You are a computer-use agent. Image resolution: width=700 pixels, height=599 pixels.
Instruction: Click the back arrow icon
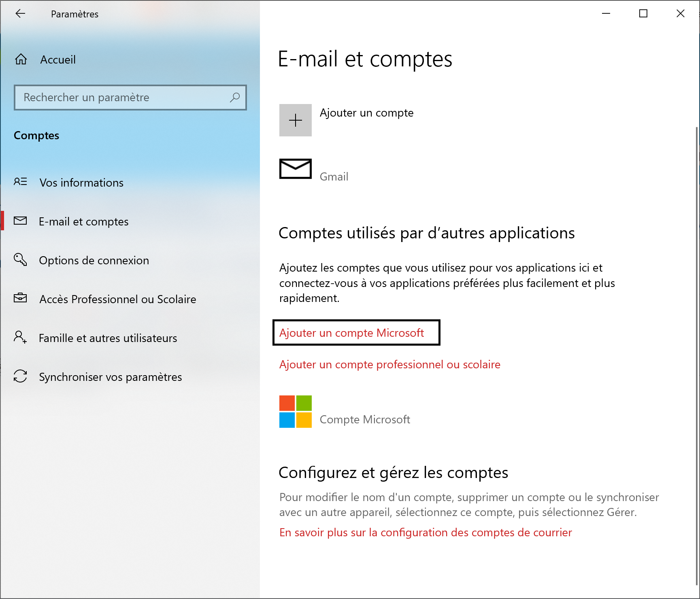click(20, 14)
